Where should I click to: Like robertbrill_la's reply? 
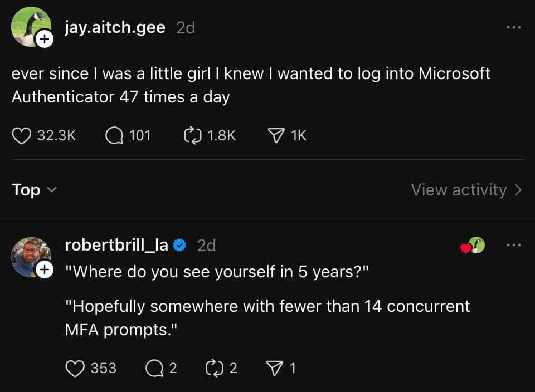point(75,368)
